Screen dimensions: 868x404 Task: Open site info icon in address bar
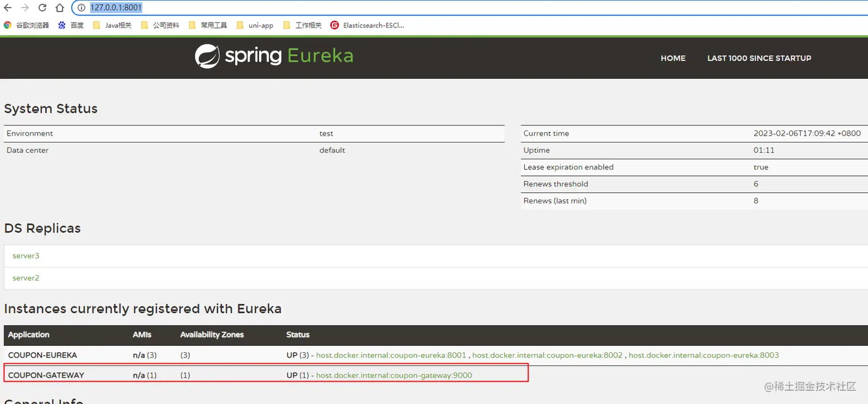82,7
